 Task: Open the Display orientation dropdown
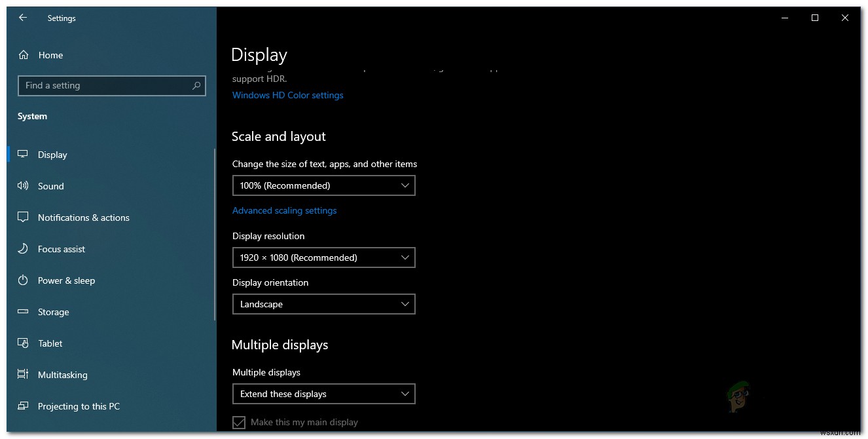point(324,304)
